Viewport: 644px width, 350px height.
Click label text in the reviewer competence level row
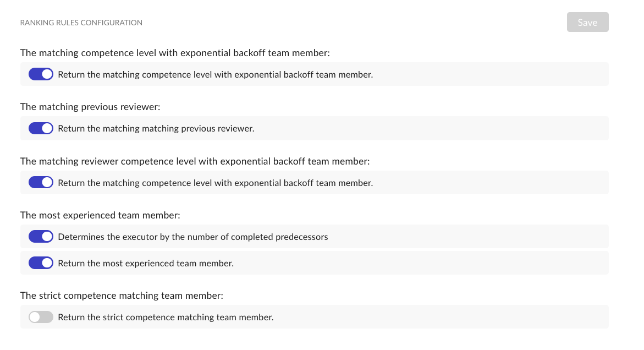(x=215, y=182)
